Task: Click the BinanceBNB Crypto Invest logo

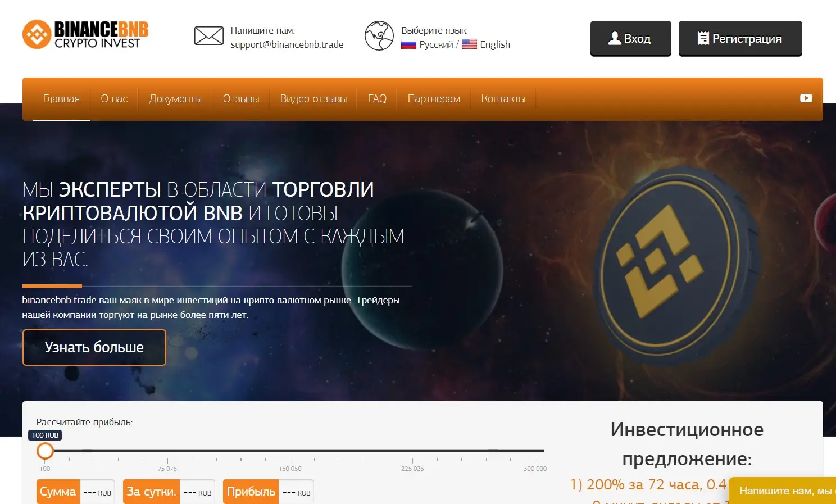Action: coord(85,35)
